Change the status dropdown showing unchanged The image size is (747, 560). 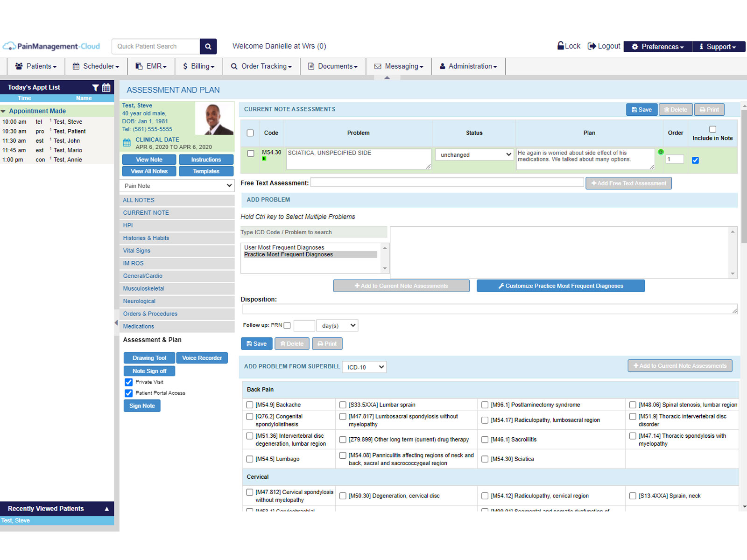474,155
